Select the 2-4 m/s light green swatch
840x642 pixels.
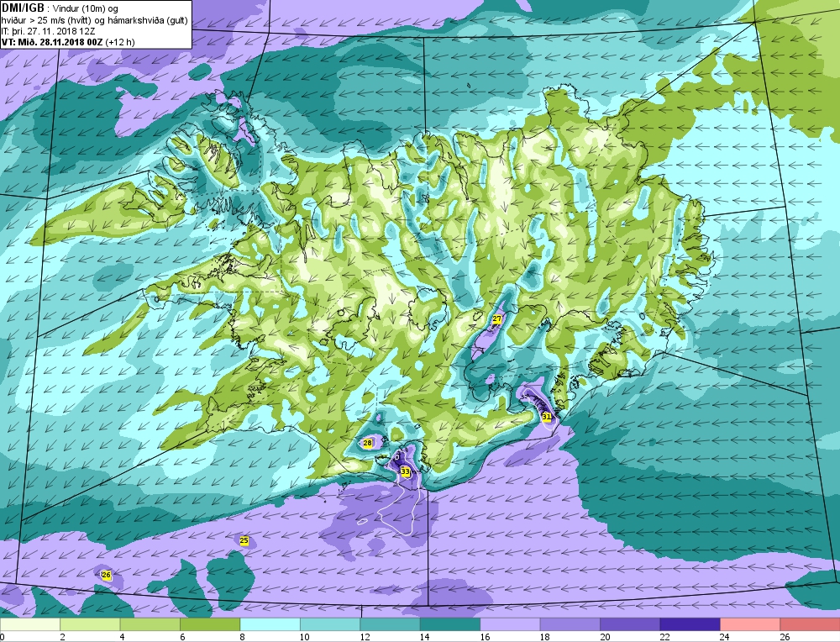tap(90, 624)
